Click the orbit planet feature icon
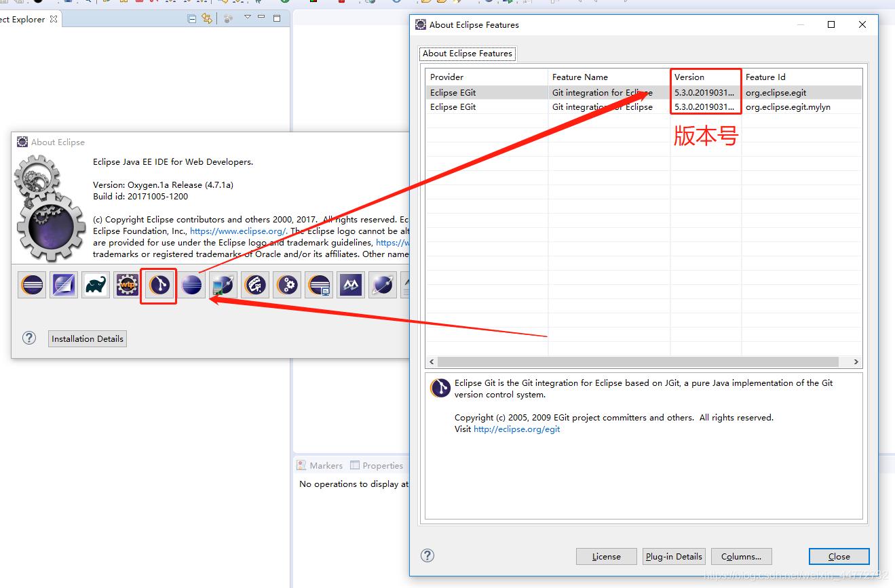 point(383,286)
